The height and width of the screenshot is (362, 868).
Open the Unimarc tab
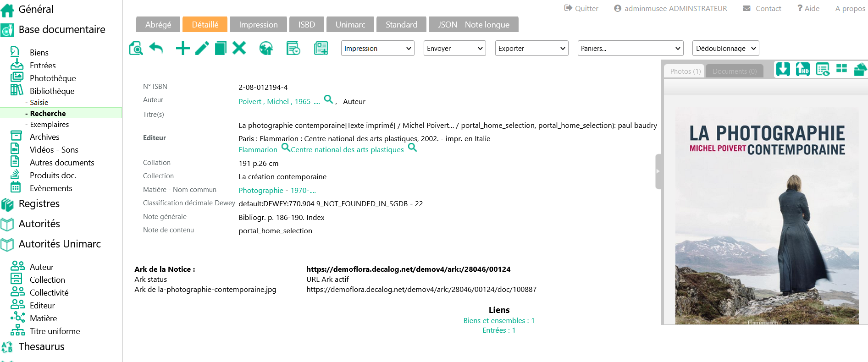pos(350,24)
